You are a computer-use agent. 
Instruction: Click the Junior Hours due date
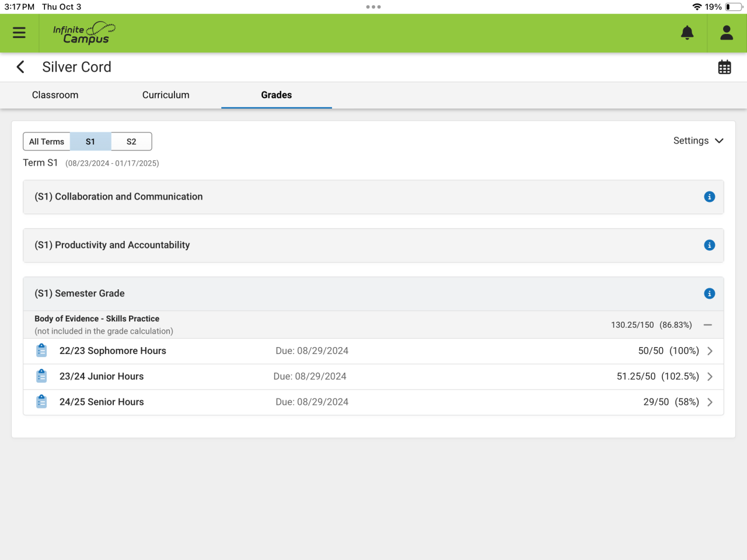[x=310, y=377]
